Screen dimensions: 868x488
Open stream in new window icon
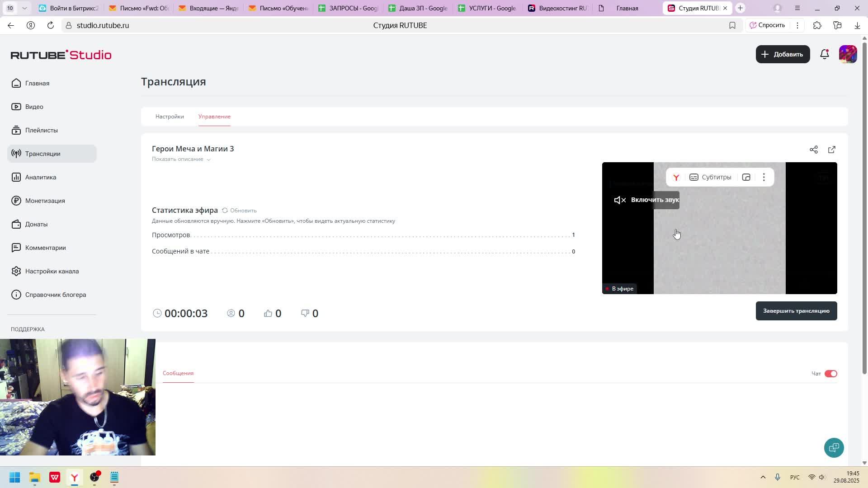click(831, 150)
